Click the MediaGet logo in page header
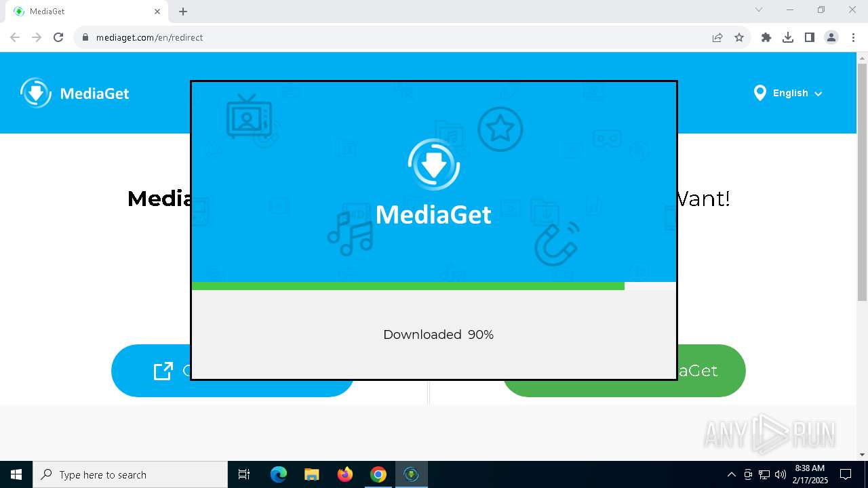The width and height of the screenshot is (868, 488). point(75,93)
